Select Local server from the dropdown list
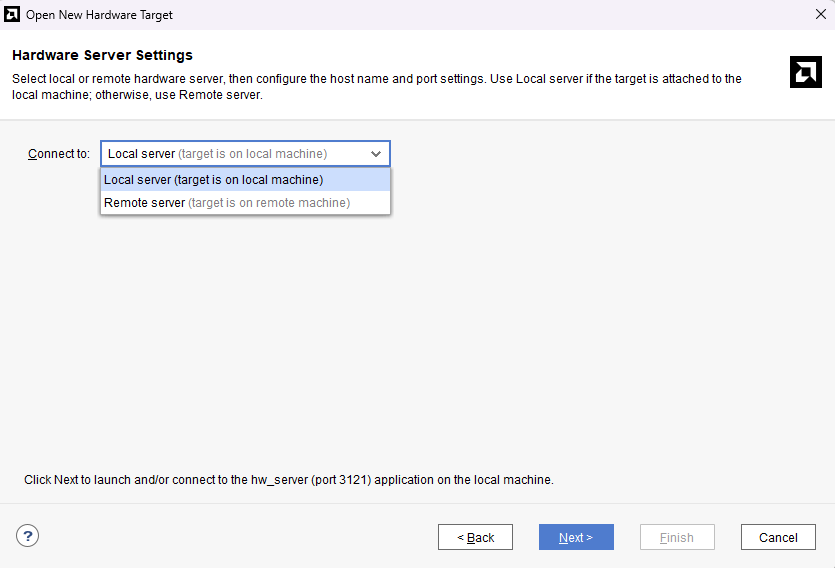This screenshot has height=568, width=835. click(x=214, y=180)
